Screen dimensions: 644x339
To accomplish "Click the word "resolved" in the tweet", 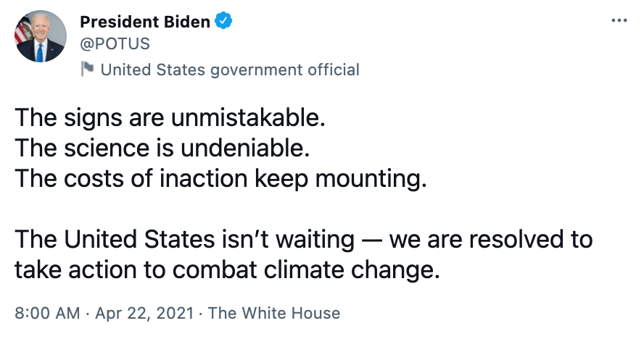I will [516, 239].
